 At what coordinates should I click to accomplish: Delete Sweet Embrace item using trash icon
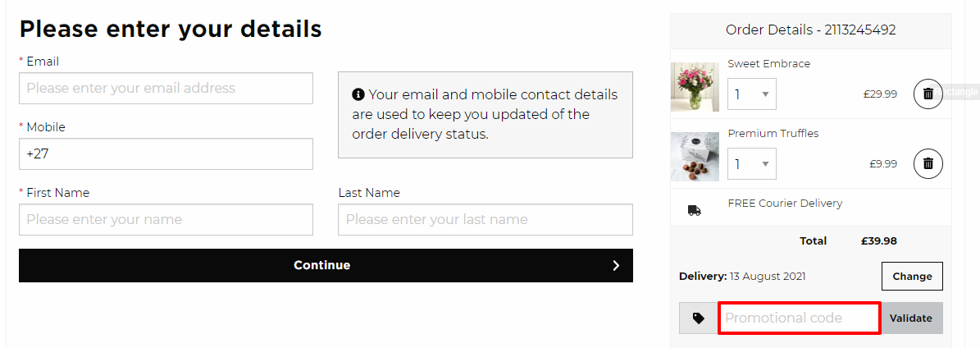click(x=928, y=94)
